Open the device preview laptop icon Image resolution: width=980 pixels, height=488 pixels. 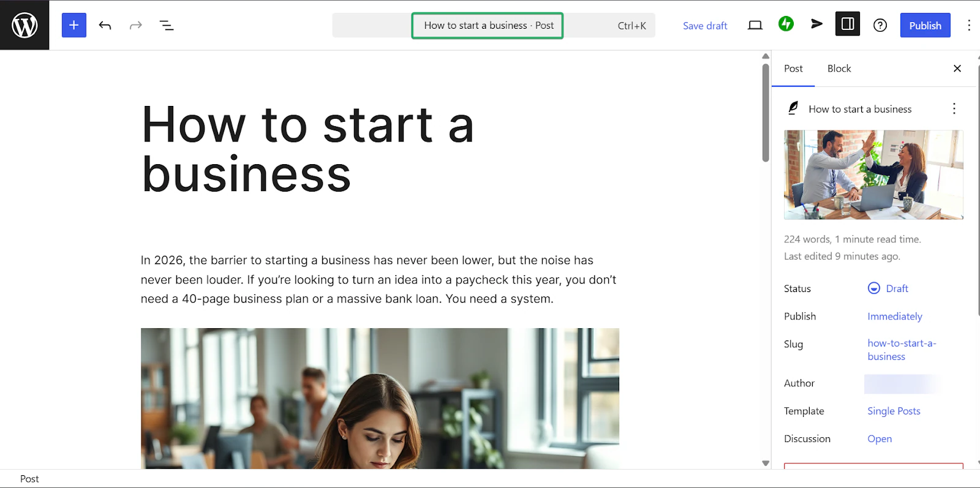(x=755, y=25)
